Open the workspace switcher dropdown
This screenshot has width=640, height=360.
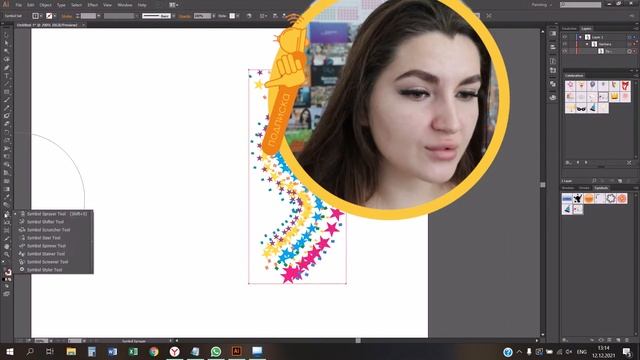pos(542,5)
